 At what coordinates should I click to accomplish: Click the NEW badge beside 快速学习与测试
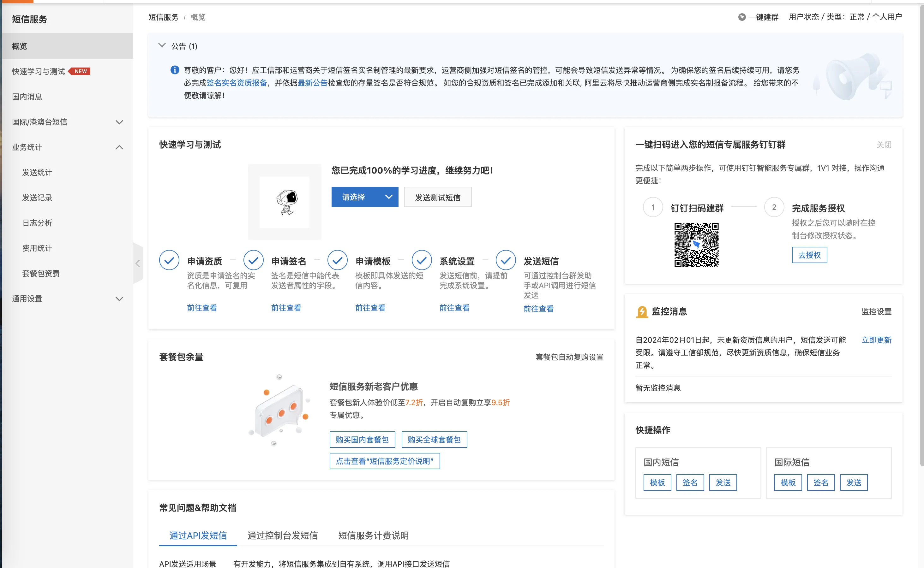[x=80, y=71]
